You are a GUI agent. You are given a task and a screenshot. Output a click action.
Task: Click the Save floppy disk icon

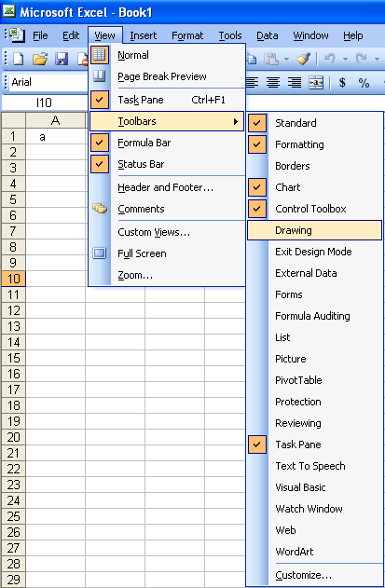coord(62,59)
